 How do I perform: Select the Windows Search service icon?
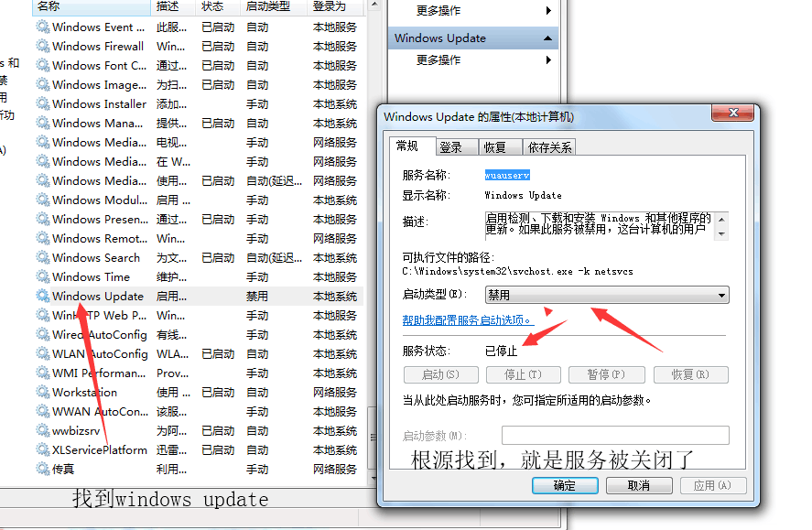(x=42, y=257)
